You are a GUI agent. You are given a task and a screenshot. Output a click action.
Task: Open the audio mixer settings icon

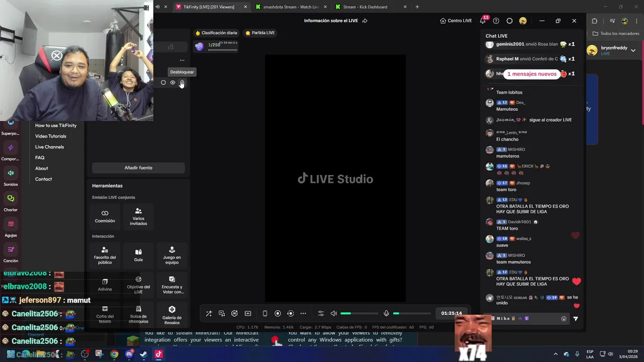coord(321,313)
